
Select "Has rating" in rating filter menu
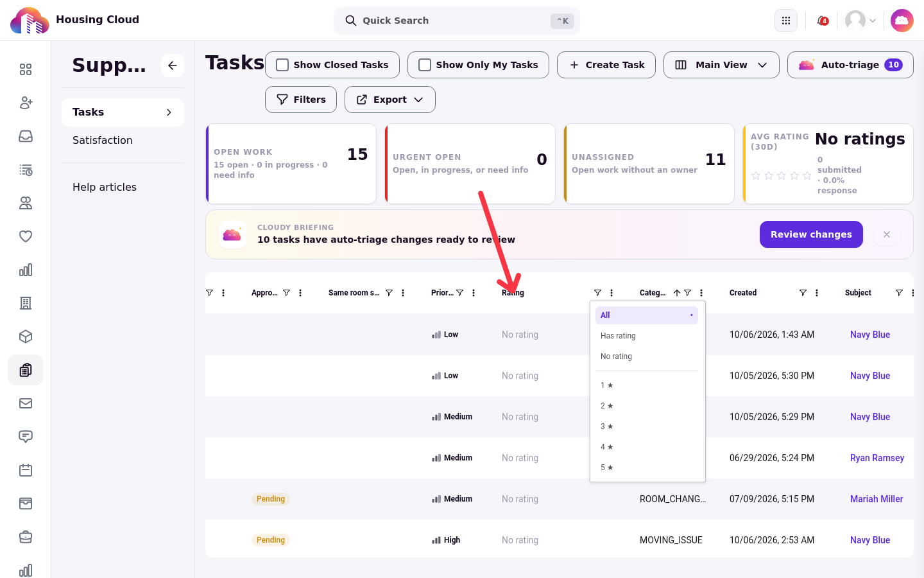pyautogui.click(x=647, y=336)
